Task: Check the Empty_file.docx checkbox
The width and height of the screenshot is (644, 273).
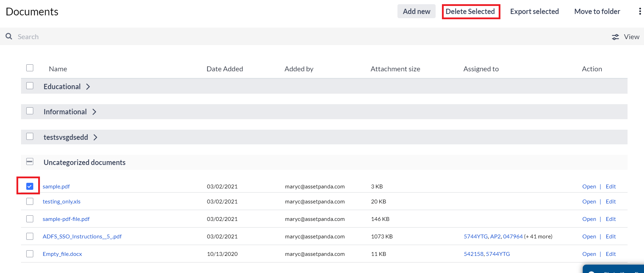Action: tap(30, 254)
